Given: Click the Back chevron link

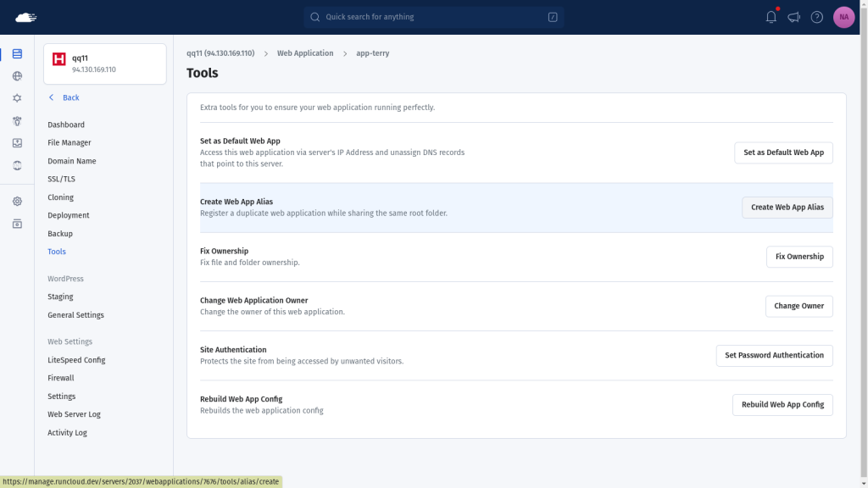Looking at the screenshot, I should tap(64, 97).
